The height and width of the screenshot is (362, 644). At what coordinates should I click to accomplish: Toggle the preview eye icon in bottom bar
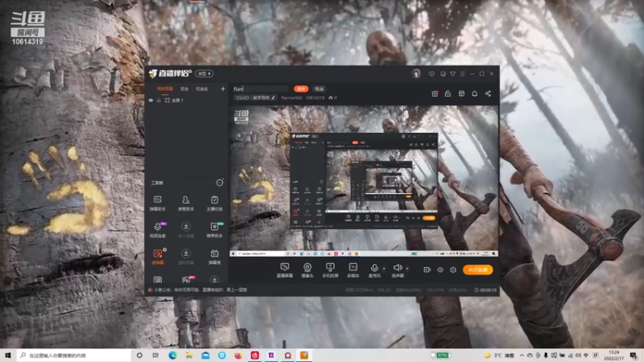[x=440, y=269]
